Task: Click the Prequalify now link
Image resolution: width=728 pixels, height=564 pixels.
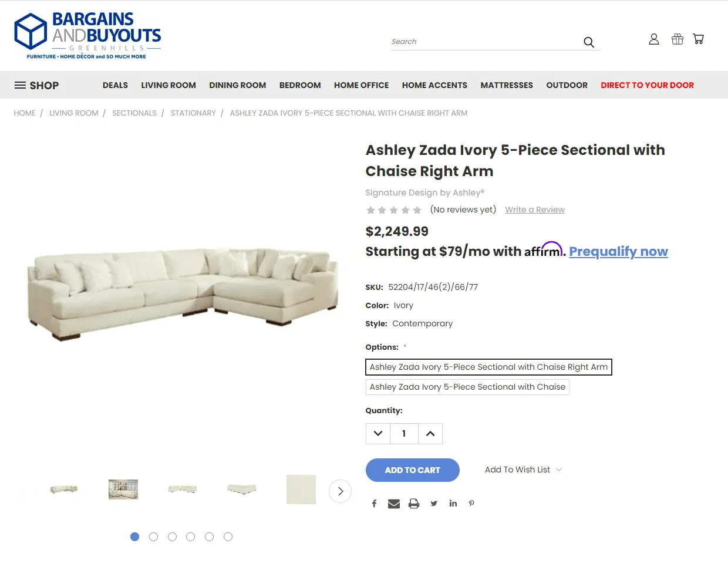Action: tap(618, 252)
